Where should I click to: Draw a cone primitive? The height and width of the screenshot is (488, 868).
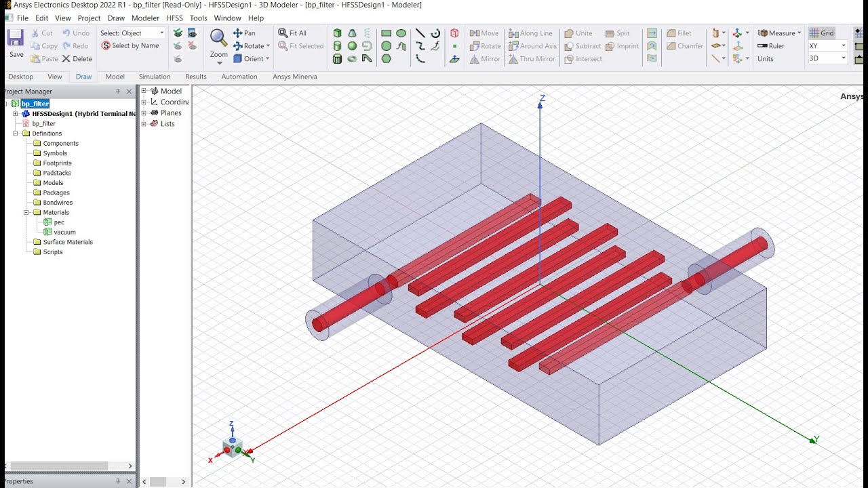click(352, 33)
